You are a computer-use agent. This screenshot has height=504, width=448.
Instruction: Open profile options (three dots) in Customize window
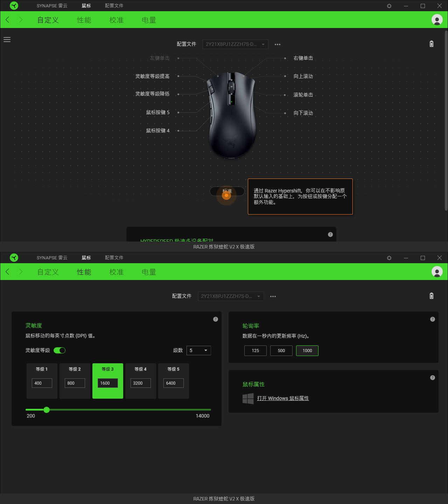[x=278, y=44]
